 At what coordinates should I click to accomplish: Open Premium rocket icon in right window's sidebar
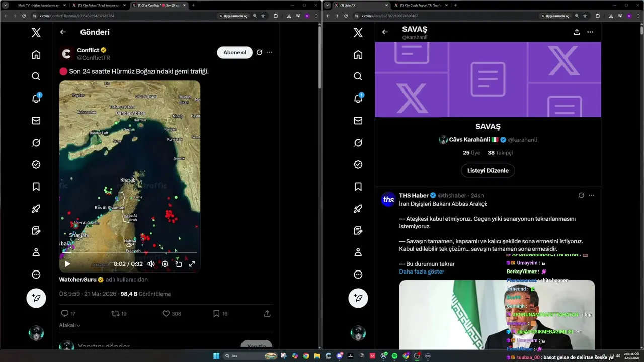click(x=358, y=209)
